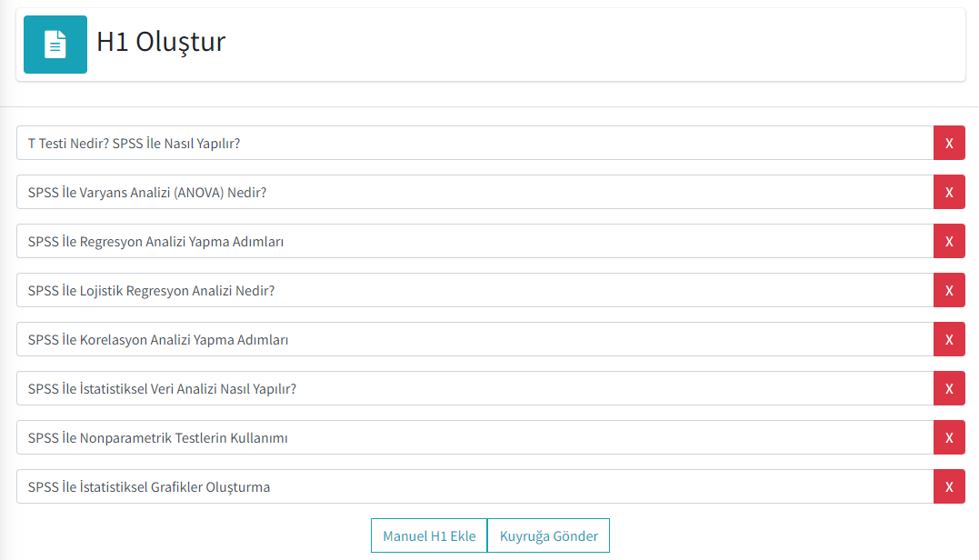
Task: Delete 'İstatistiksel Veri Analizi' row with X
Action: (x=949, y=388)
